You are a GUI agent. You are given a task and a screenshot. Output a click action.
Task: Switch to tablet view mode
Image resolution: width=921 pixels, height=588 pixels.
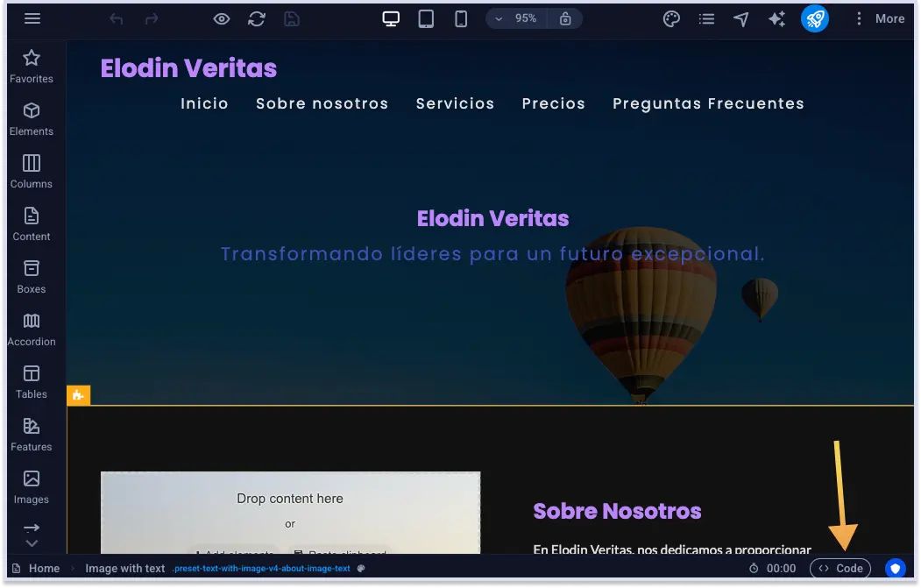[426, 18]
